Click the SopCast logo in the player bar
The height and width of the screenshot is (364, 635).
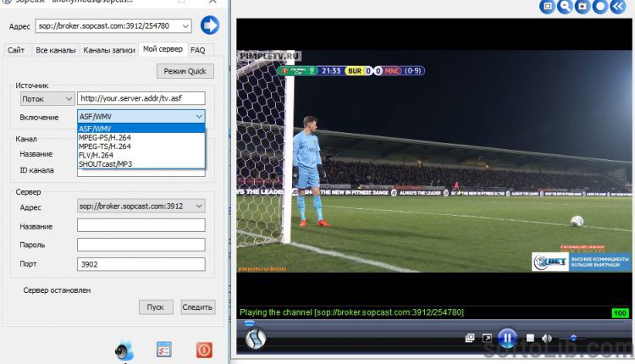[x=256, y=339]
